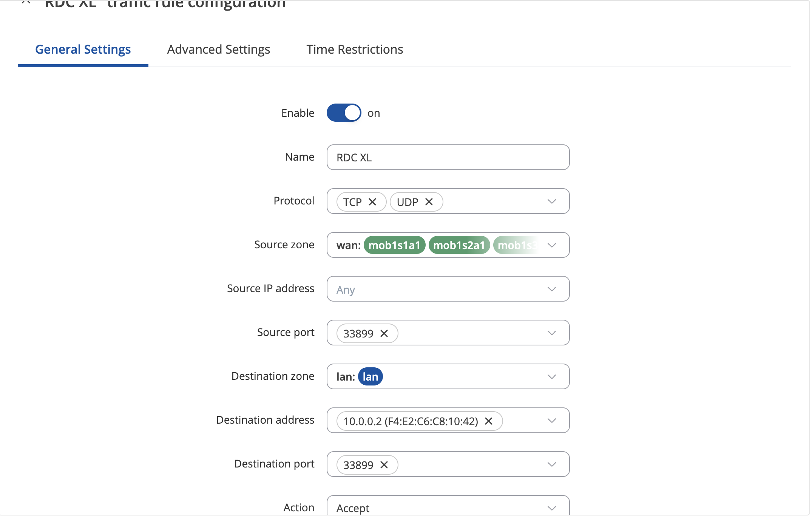This screenshot has width=812, height=517.
Task: Click the lan destination zone badge
Action: pos(370,377)
